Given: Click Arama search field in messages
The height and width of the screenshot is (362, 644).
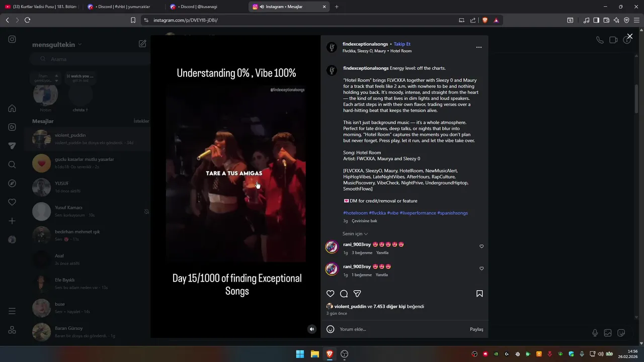Looking at the screenshot, I should 91,59.
